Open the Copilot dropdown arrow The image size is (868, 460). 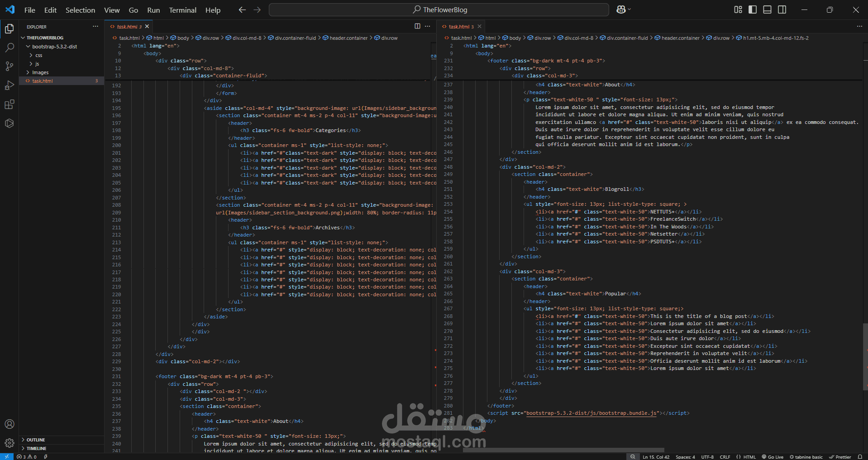[x=629, y=9]
